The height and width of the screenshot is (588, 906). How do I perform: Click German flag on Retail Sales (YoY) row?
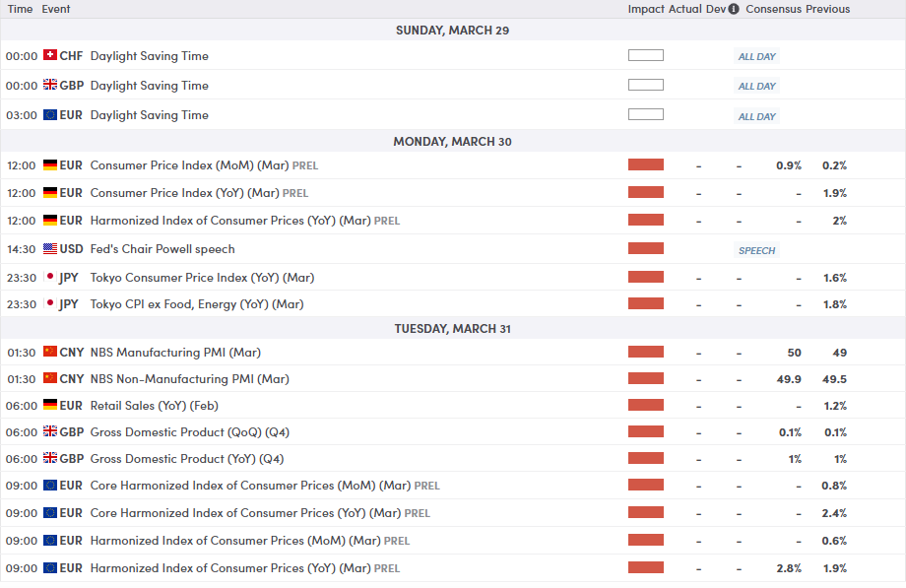pos(50,405)
